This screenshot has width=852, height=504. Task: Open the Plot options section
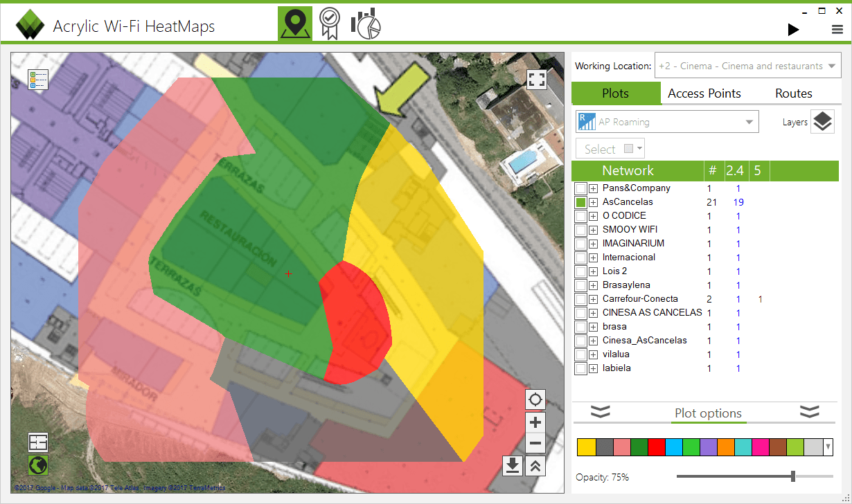pos(708,413)
